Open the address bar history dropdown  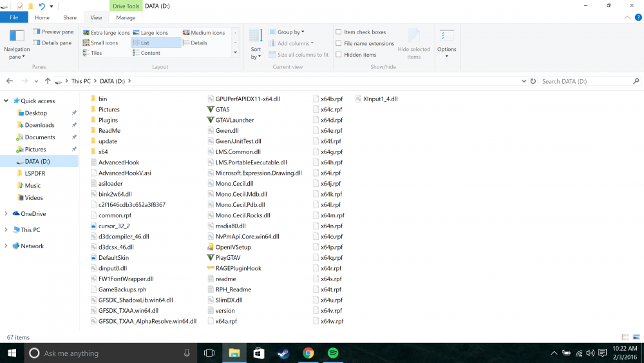[x=524, y=81]
